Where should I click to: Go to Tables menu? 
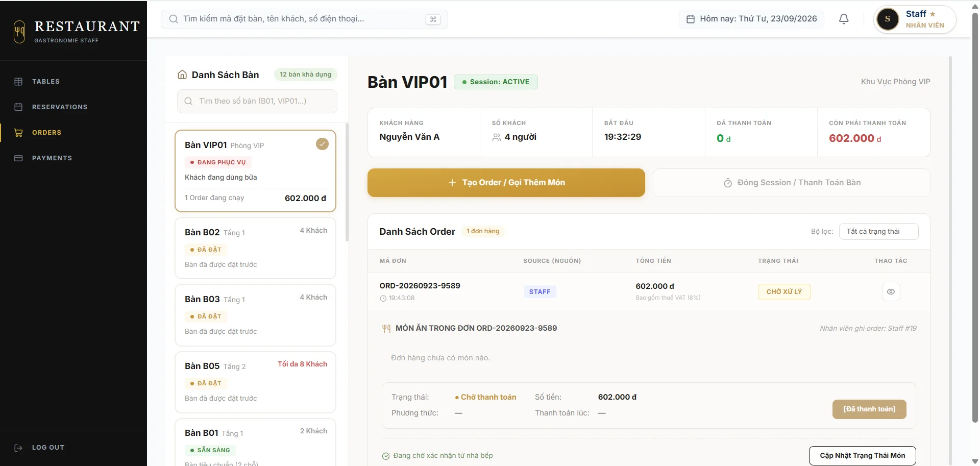coord(46,82)
